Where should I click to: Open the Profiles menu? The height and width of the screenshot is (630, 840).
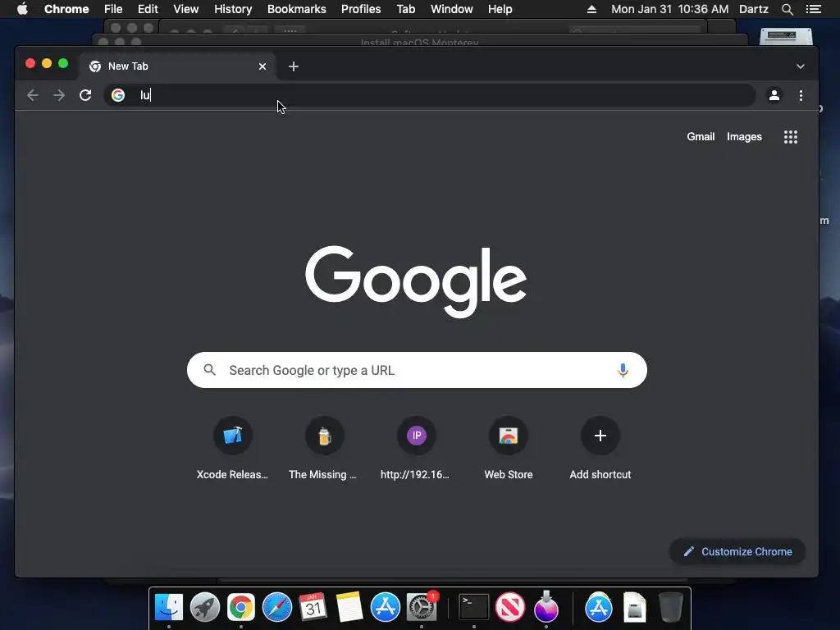click(x=361, y=9)
